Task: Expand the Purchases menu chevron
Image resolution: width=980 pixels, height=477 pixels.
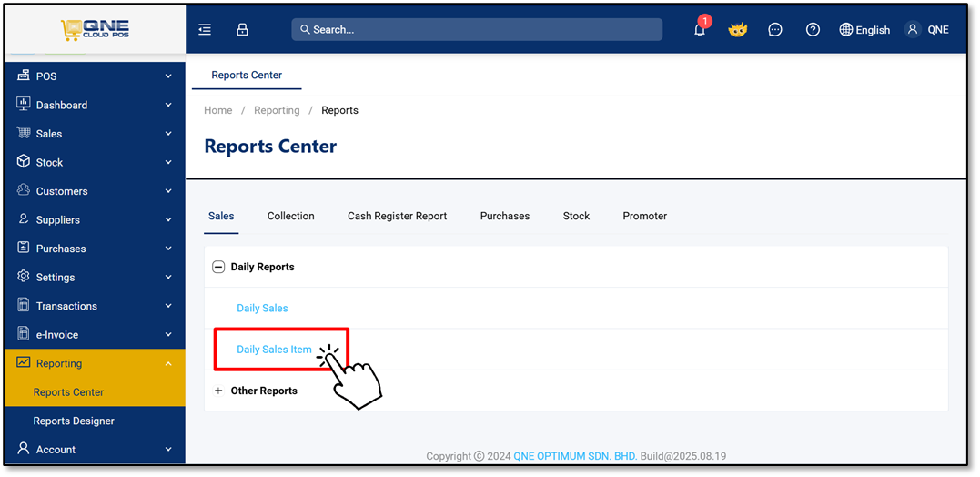Action: [x=168, y=249]
